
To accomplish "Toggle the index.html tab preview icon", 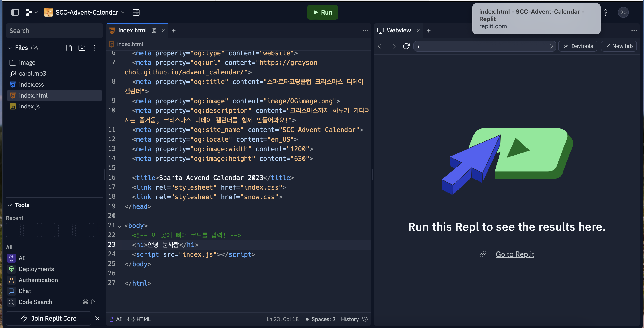I will coord(154,30).
